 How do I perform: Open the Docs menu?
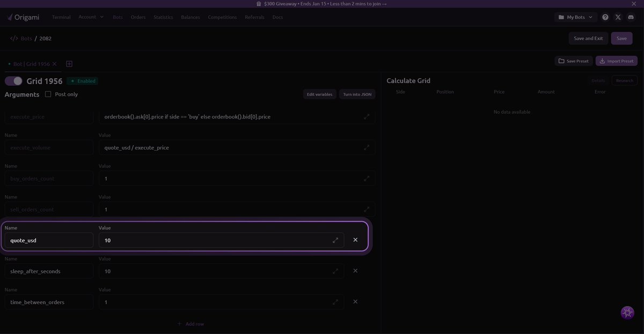[277, 17]
